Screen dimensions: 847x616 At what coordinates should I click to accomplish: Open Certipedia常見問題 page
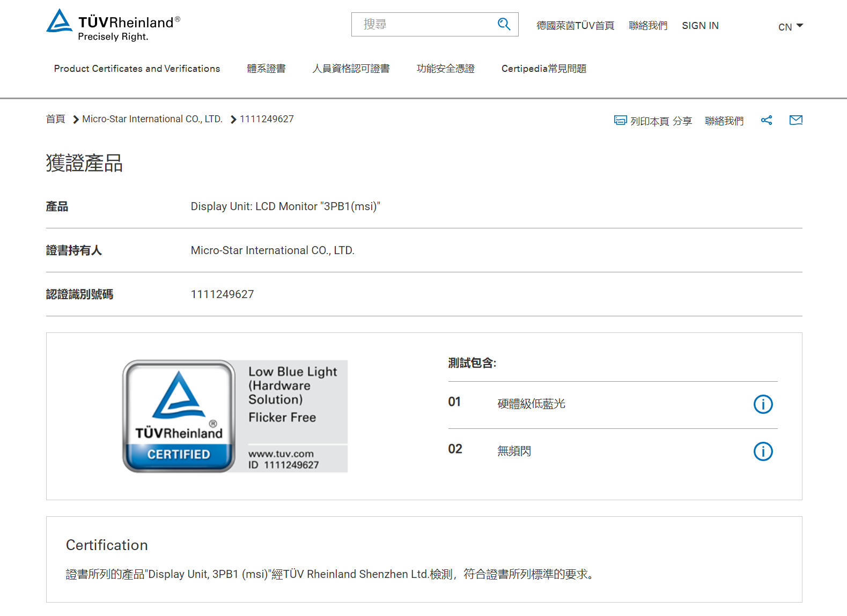(543, 69)
